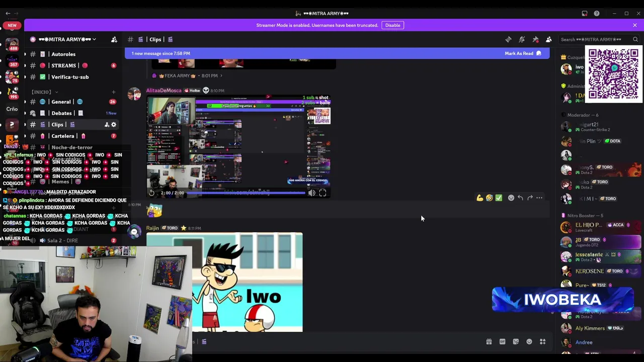Viewport: 644px width, 362px height.
Task: Open add reaction emoji picker
Action: [x=511, y=198]
